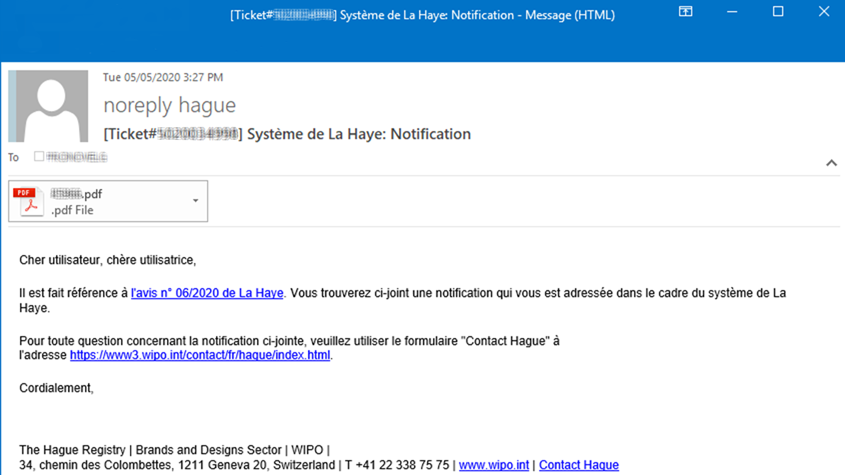Viewport: 845px width, 475px height.
Task: Click the .pdf File attachment label
Action: (x=72, y=211)
